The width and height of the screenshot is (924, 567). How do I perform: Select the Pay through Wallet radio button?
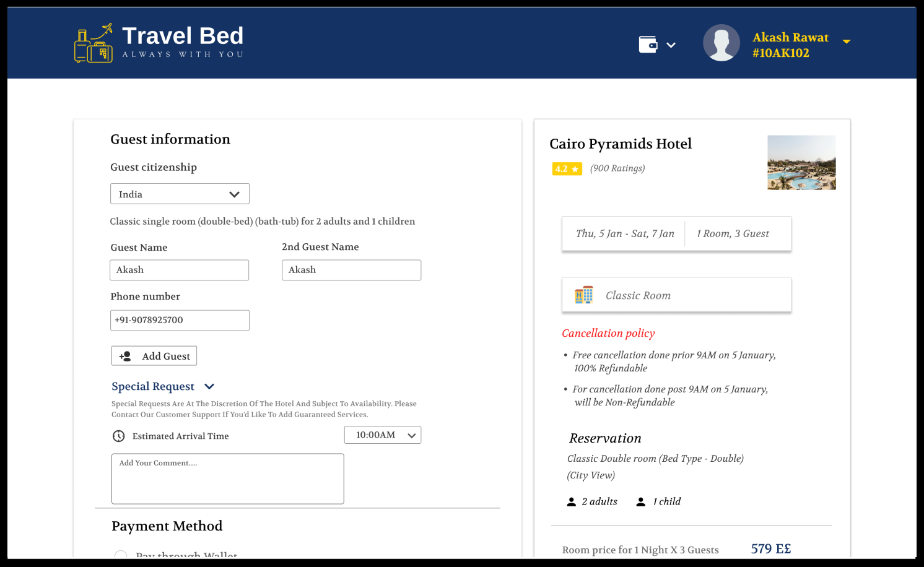(x=121, y=555)
